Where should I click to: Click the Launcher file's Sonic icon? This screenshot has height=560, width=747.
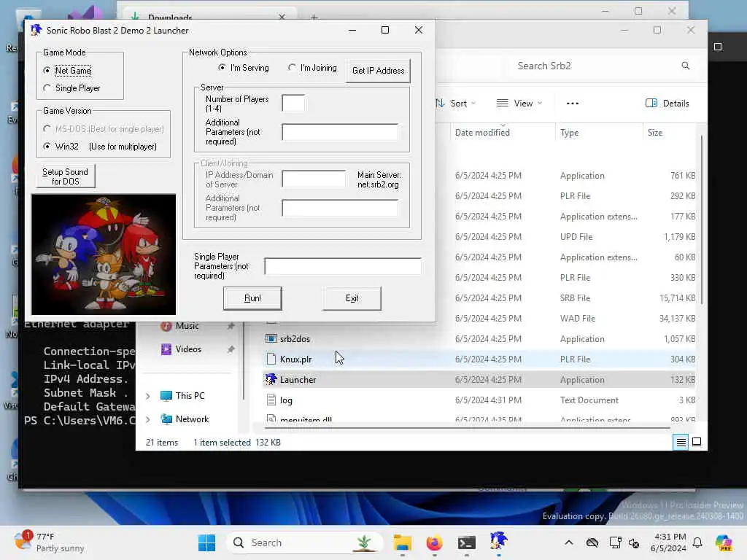pyautogui.click(x=271, y=379)
